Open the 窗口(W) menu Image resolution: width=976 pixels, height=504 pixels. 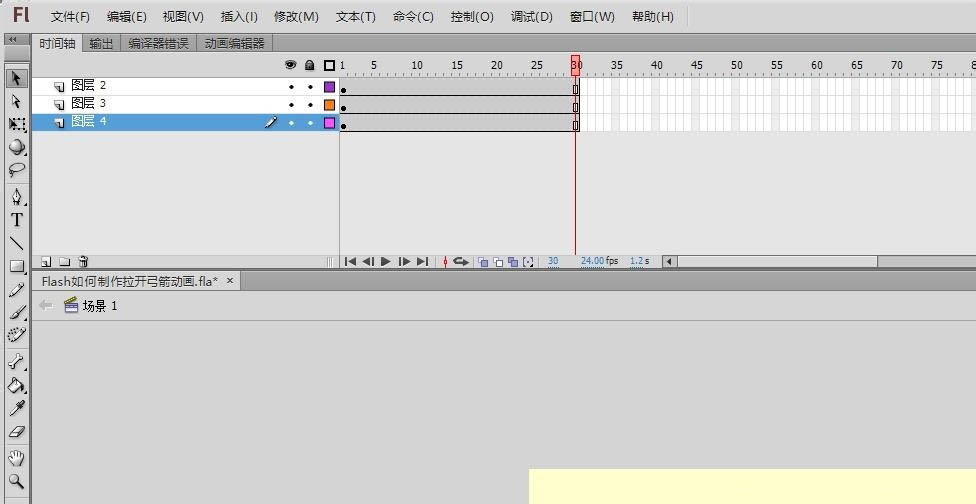[x=592, y=17]
